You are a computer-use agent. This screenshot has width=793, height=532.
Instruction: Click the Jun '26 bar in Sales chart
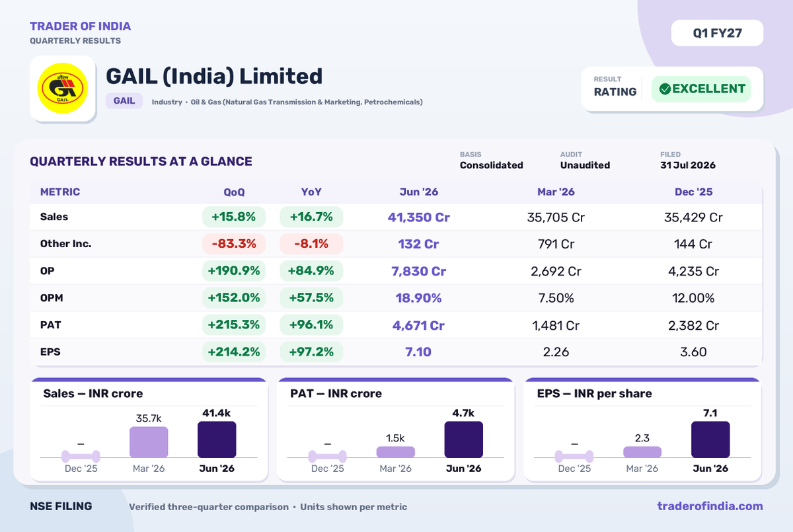click(x=217, y=439)
